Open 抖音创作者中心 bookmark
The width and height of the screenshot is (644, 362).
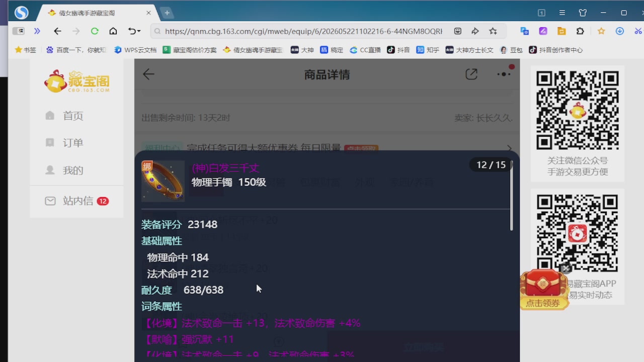coord(556,50)
